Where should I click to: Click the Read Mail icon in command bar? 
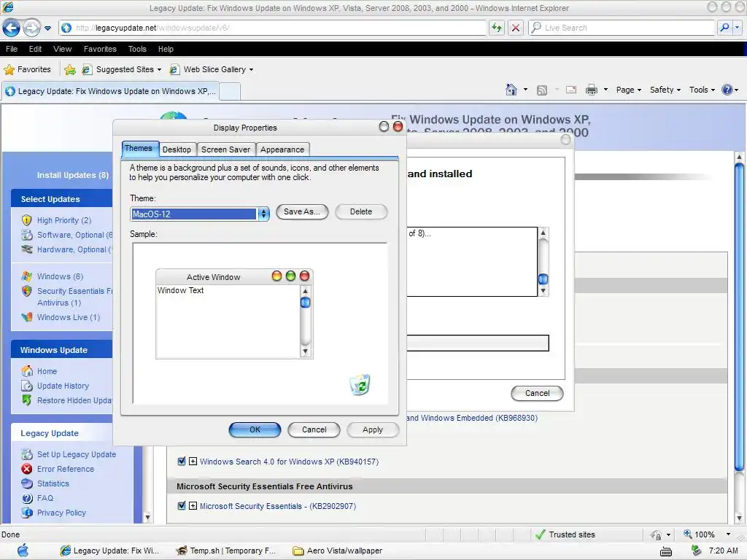[x=570, y=90]
